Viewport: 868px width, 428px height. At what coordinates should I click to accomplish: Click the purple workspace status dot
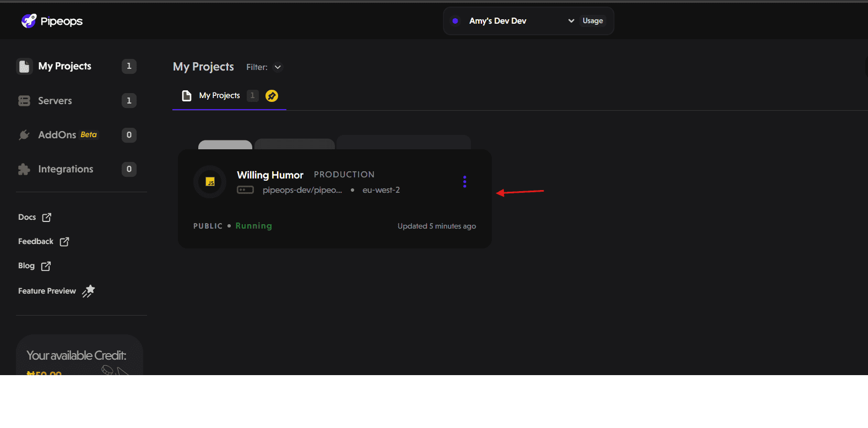pyautogui.click(x=455, y=21)
